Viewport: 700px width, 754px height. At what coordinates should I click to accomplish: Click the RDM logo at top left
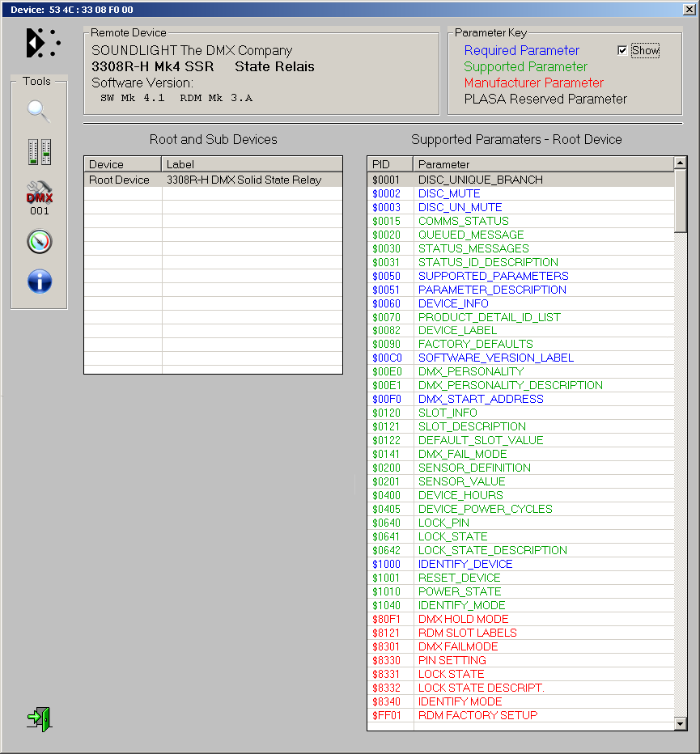click(x=43, y=43)
